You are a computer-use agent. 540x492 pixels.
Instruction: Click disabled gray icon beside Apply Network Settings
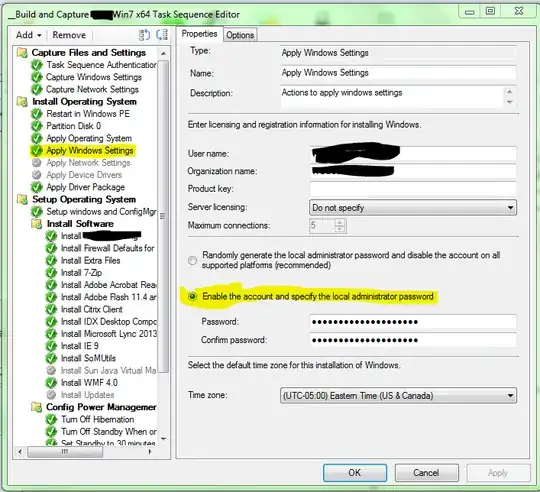[37, 163]
